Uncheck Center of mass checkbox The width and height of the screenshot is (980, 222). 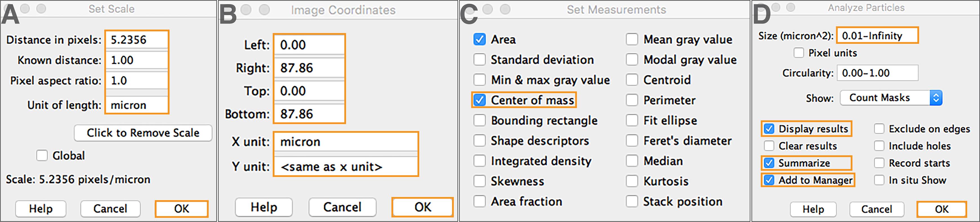tap(479, 100)
